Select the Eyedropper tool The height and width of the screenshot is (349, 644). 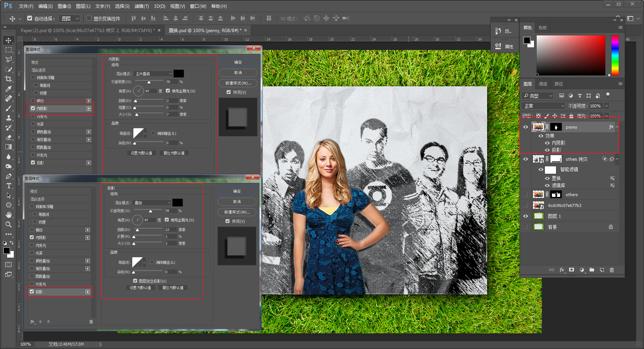click(8, 89)
